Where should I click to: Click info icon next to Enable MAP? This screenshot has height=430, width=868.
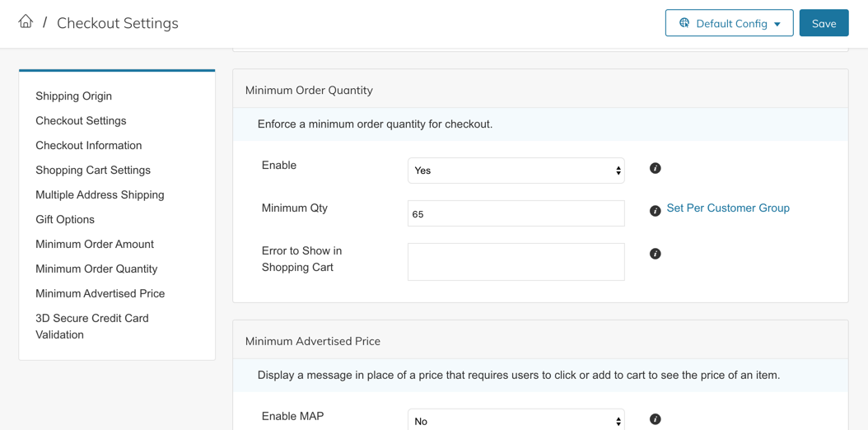point(655,419)
